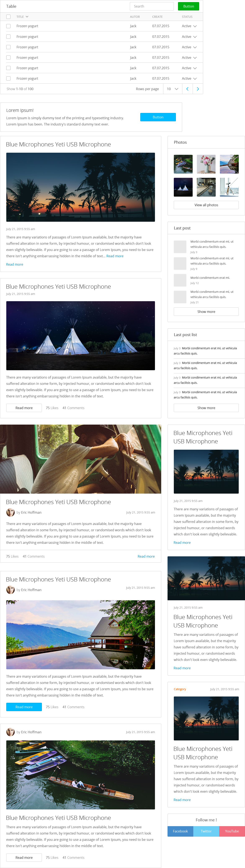
Task: Check the last Frozen yogurt row checkbox
Action: point(8,78)
